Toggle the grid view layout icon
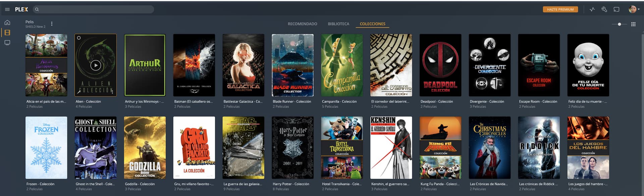Screen dimensions: 644x196 click(x=633, y=24)
